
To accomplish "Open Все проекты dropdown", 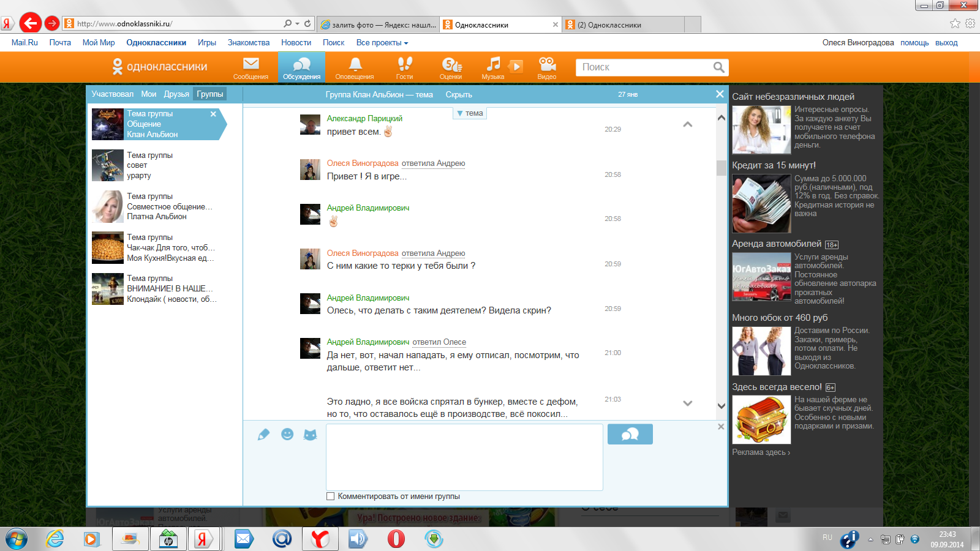I will [382, 43].
